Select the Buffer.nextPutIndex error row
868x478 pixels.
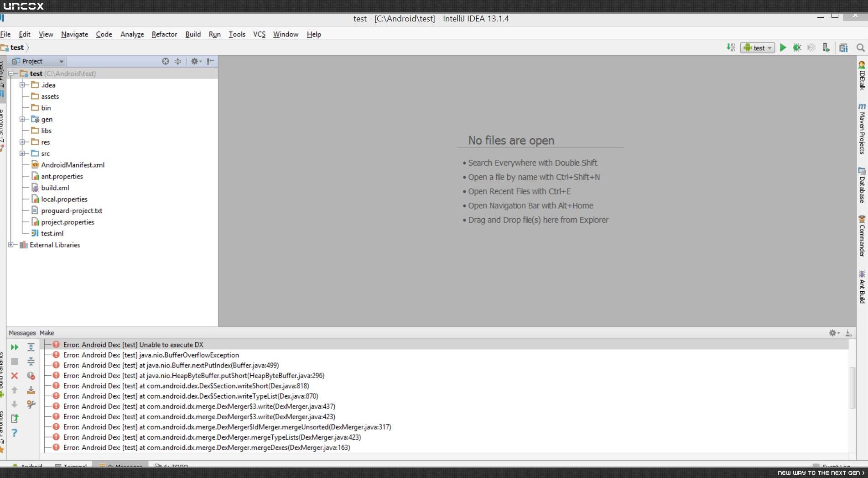446,365
